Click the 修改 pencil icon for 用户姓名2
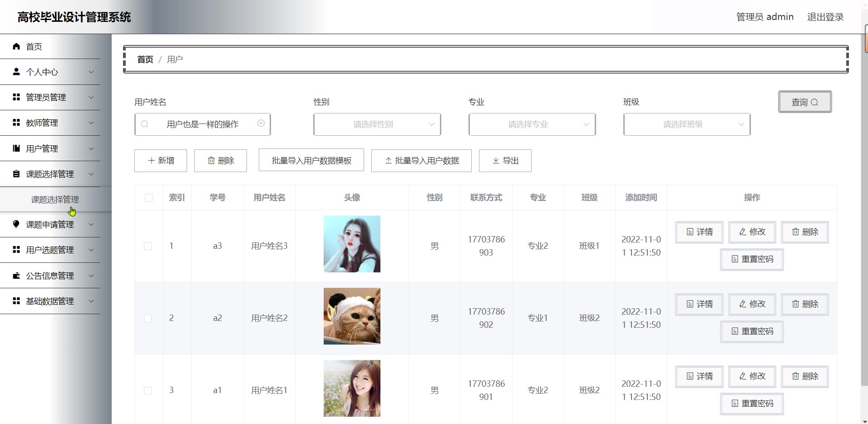Image resolution: width=868 pixels, height=424 pixels. pos(743,304)
